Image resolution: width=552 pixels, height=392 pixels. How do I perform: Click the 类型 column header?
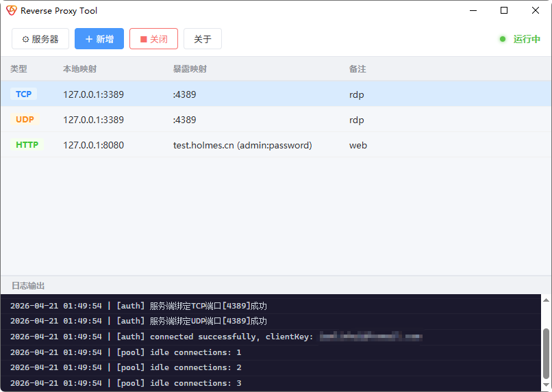click(18, 69)
